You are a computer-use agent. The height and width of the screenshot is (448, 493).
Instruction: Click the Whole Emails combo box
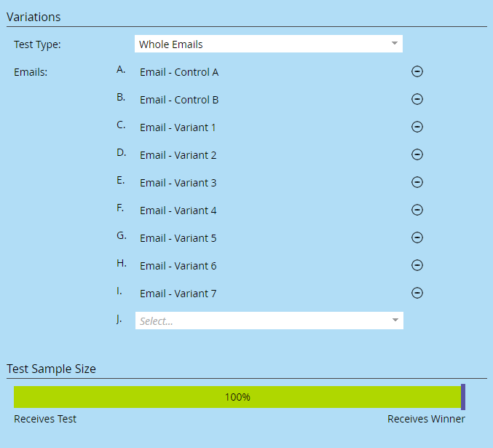coord(269,44)
